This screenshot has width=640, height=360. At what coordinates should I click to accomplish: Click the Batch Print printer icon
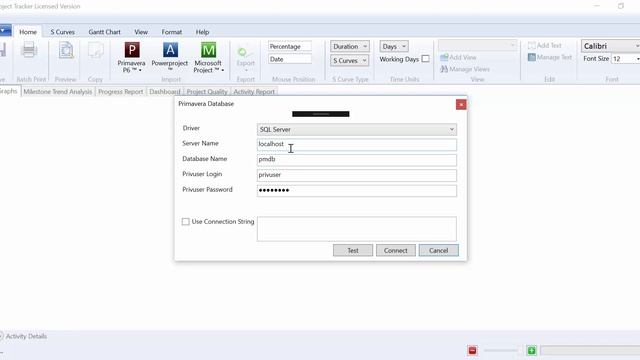29,50
